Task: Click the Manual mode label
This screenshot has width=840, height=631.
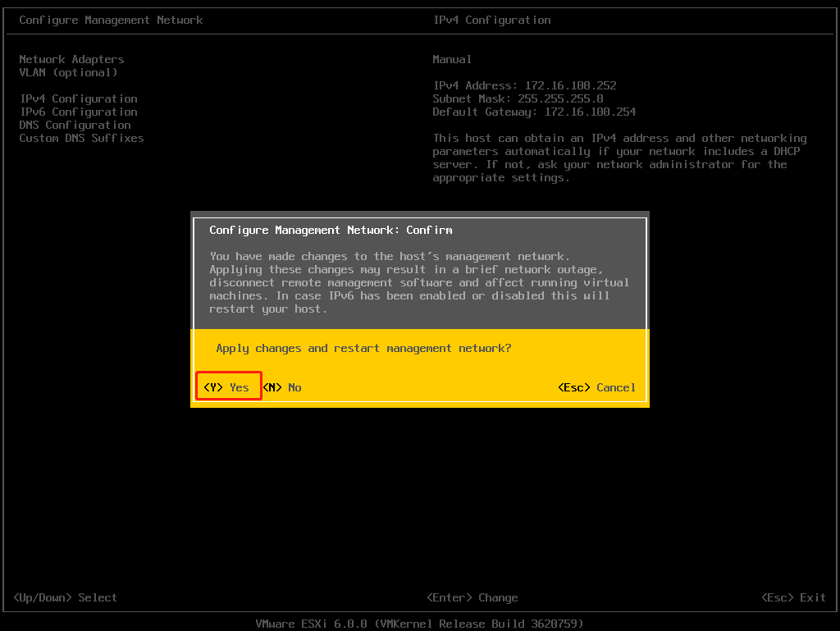Action: point(452,59)
